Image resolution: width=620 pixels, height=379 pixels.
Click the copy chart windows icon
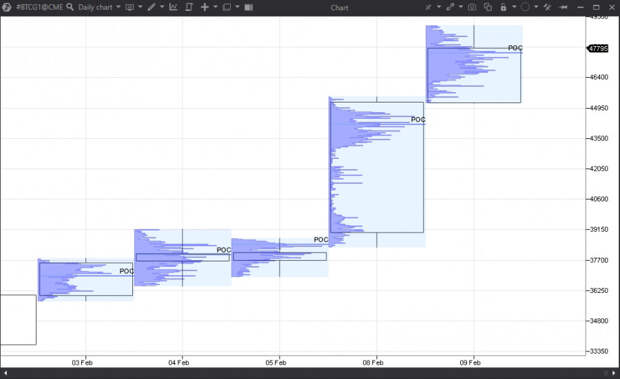(488, 7)
